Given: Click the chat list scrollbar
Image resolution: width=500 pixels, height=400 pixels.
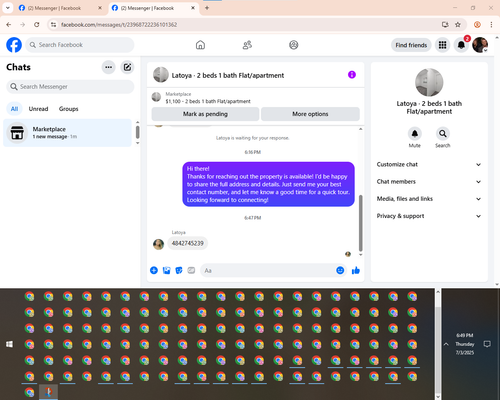Looking at the screenshot, I should 138,132.
